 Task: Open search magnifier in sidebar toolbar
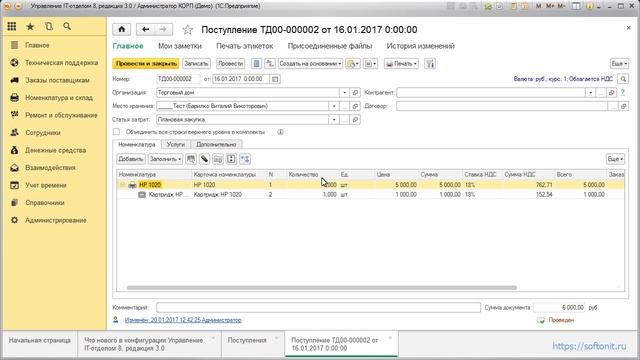tap(67, 27)
